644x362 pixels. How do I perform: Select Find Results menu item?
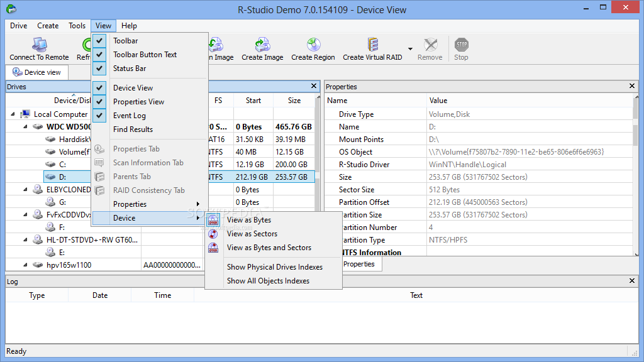[150, 129]
